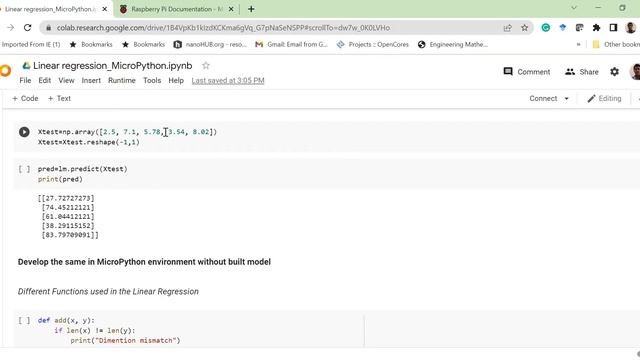Click the print(pred) code line
Screen dimensions: 640x360
60,179
